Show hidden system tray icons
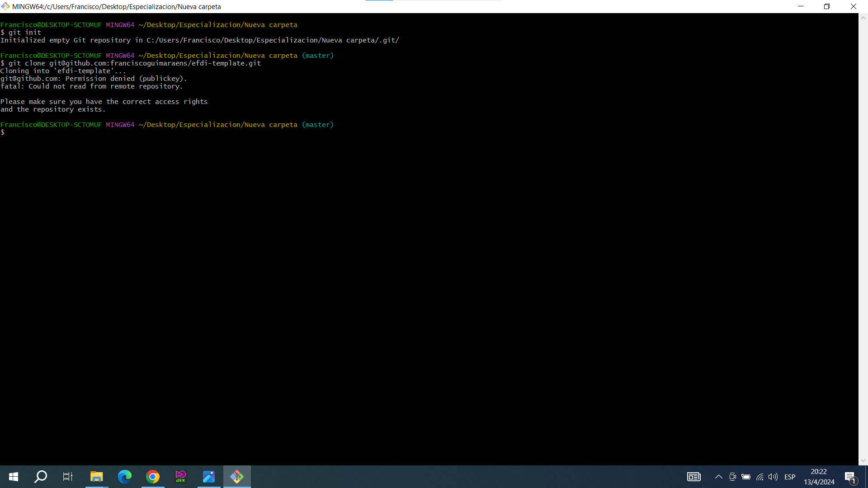The image size is (868, 488). coord(718,477)
